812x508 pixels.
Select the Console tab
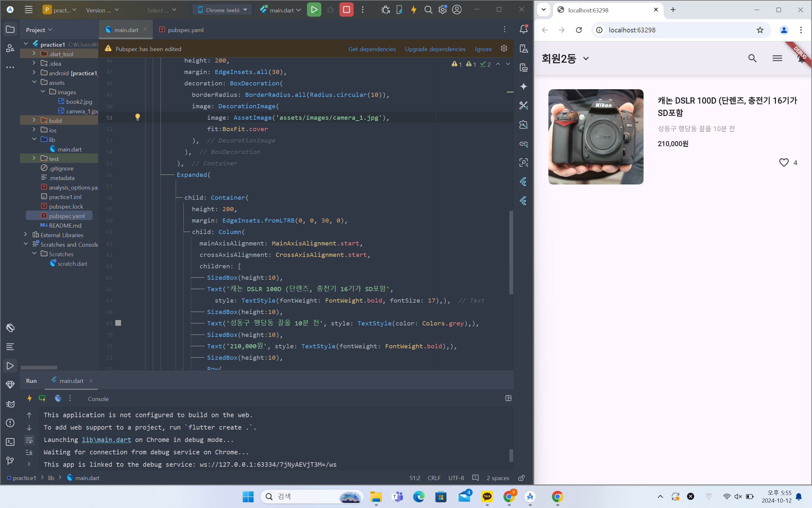(x=98, y=399)
